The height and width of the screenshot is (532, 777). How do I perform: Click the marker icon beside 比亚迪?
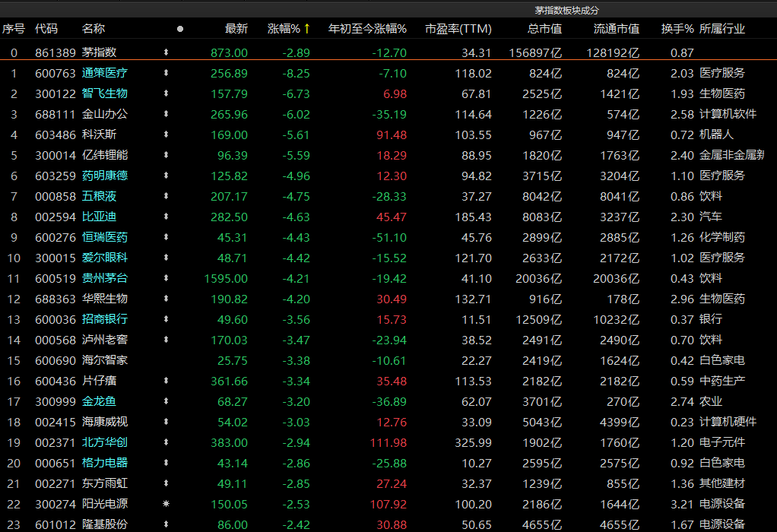166,217
